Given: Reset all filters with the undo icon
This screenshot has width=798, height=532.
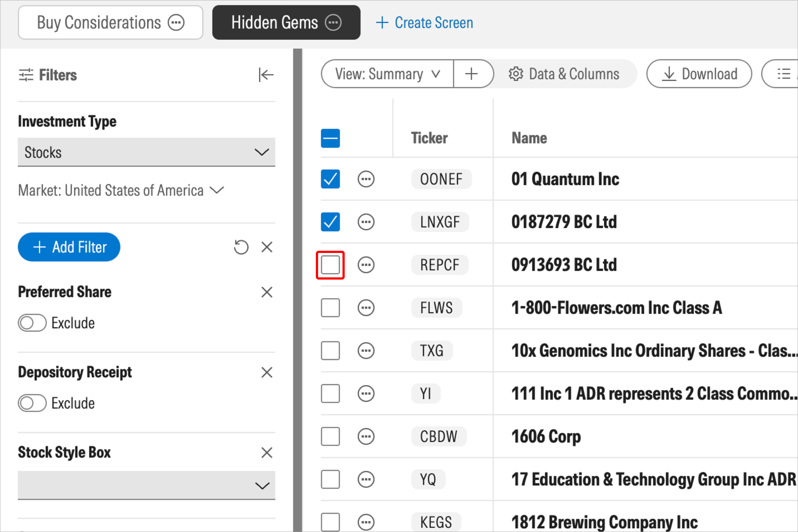Looking at the screenshot, I should click(x=241, y=247).
